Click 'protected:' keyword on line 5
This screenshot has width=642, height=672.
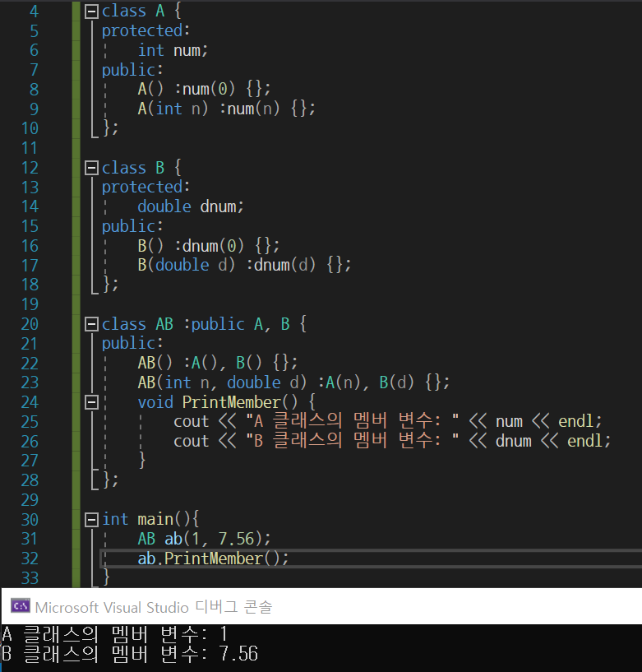(145, 31)
